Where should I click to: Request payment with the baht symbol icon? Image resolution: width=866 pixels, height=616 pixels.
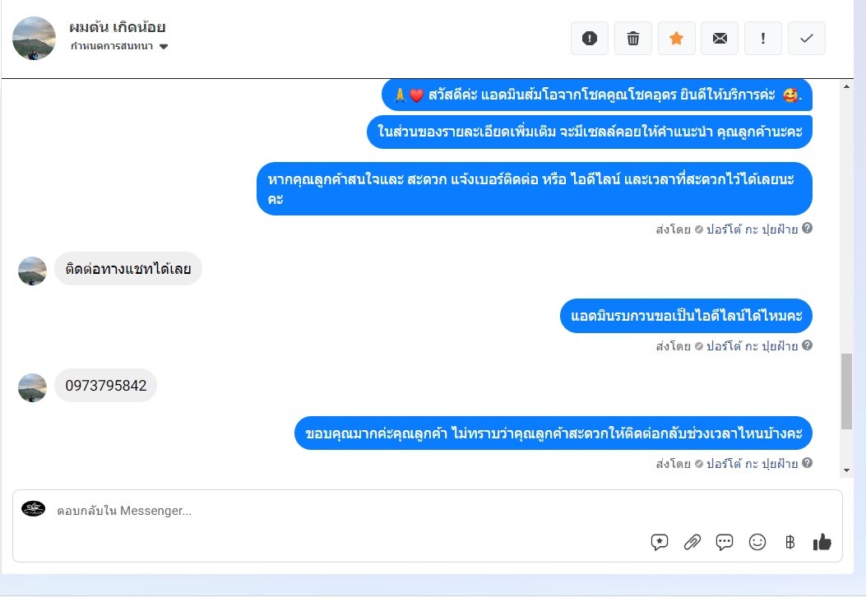pos(790,542)
